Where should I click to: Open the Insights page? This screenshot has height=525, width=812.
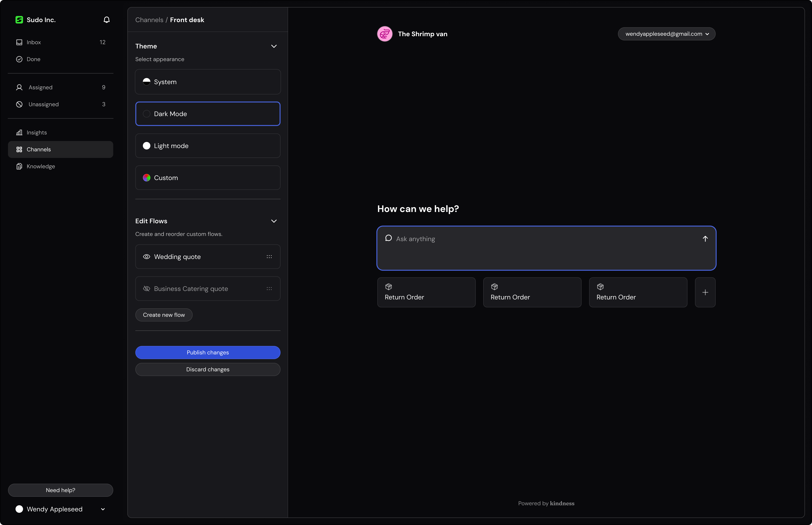61,133
